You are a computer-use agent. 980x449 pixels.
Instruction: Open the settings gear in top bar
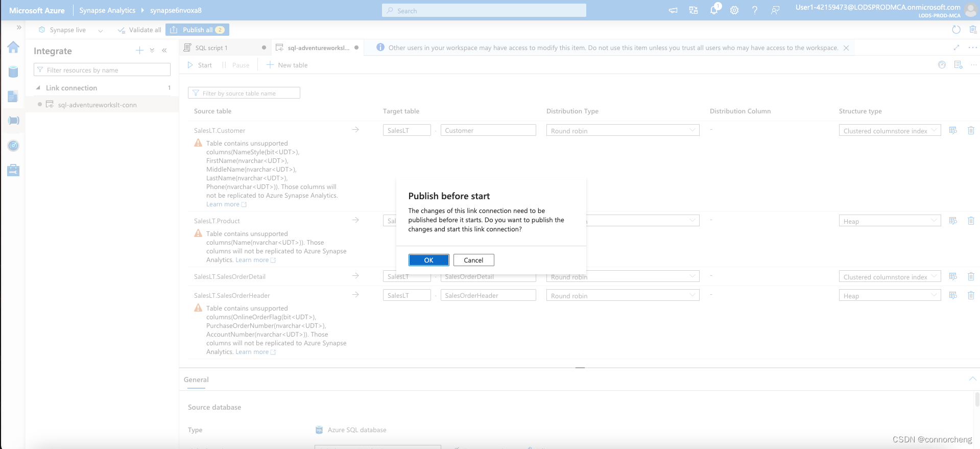(x=734, y=10)
